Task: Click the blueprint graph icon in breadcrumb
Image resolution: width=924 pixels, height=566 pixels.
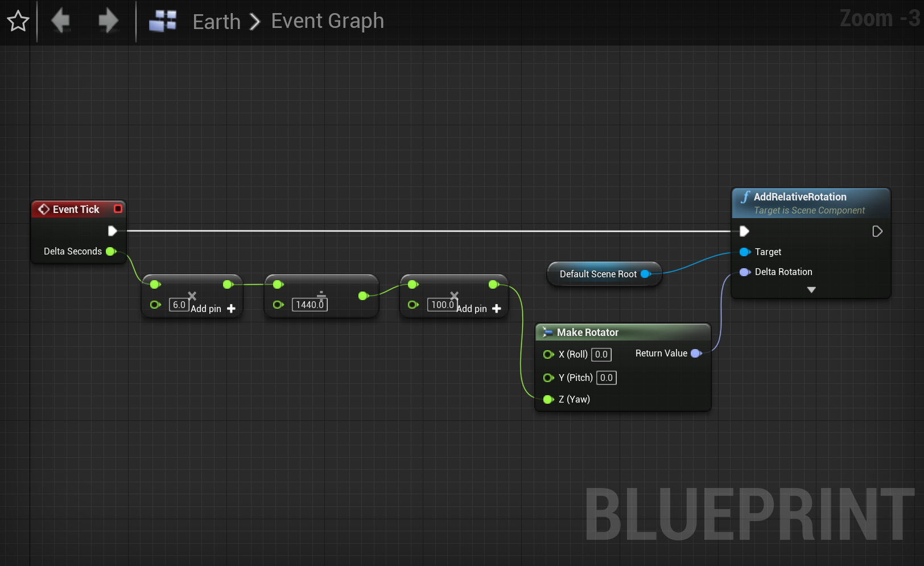Action: coord(163,21)
